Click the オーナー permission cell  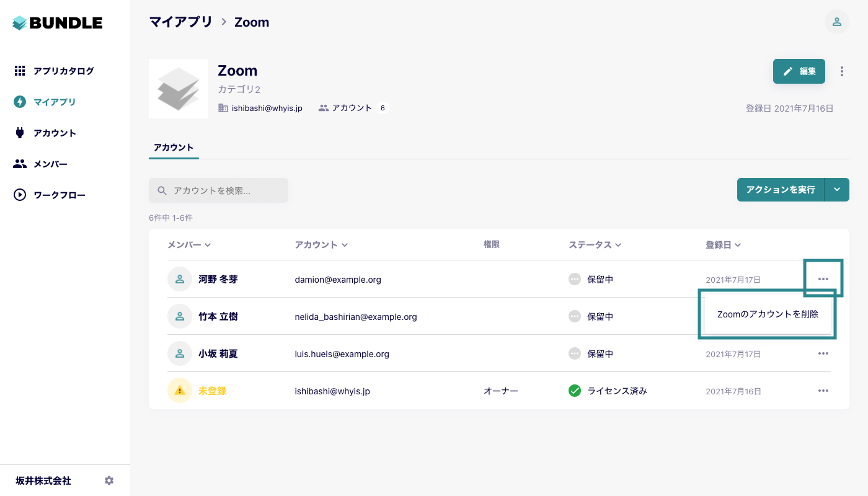coord(501,391)
